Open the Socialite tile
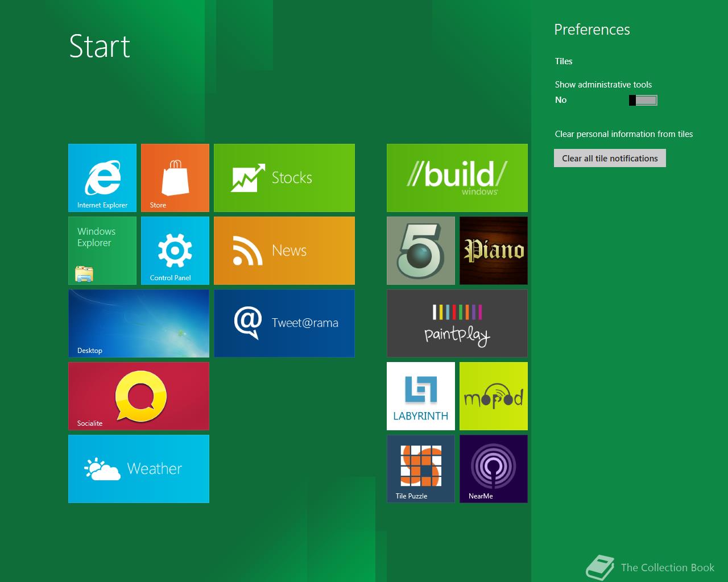 pyautogui.click(x=139, y=396)
